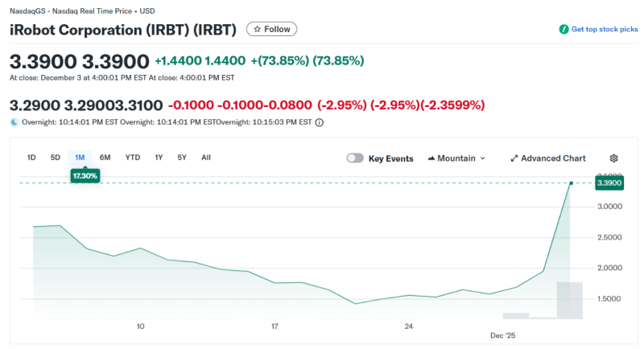The image size is (644, 349).
Task: Follow iRobot Corporation stock
Action: [271, 29]
